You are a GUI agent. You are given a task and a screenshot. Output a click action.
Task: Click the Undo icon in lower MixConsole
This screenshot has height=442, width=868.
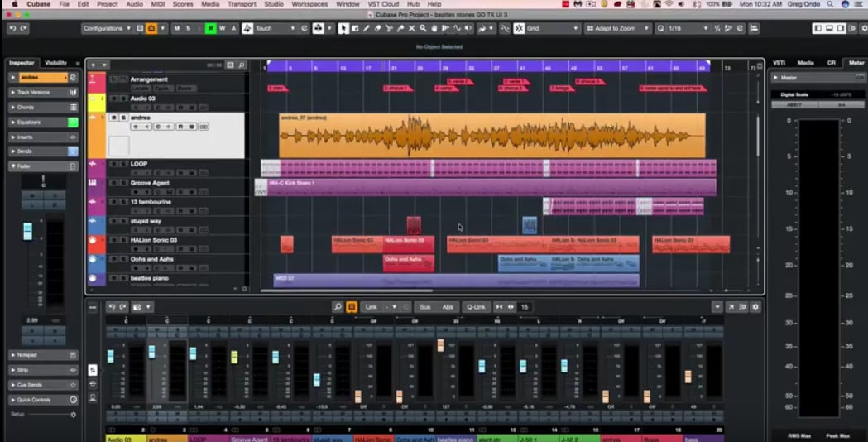pyautogui.click(x=111, y=307)
